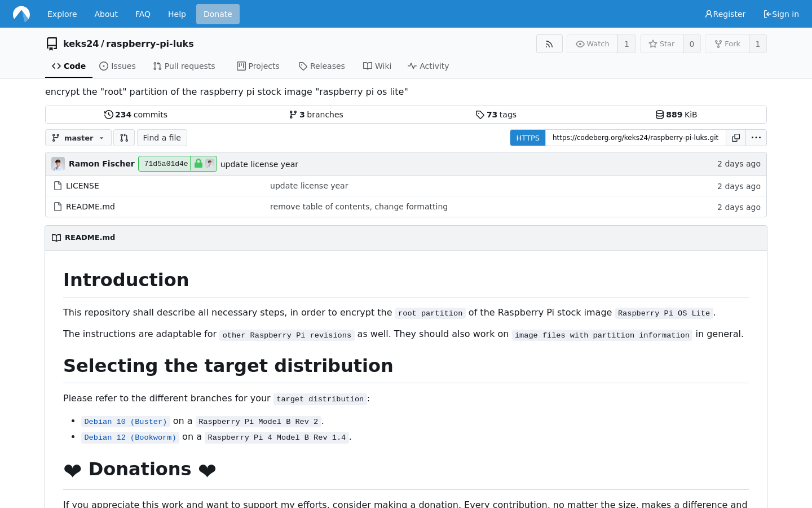This screenshot has height=508, width=812.
Task: Click the green signed-commit lock icon
Action: click(x=198, y=164)
